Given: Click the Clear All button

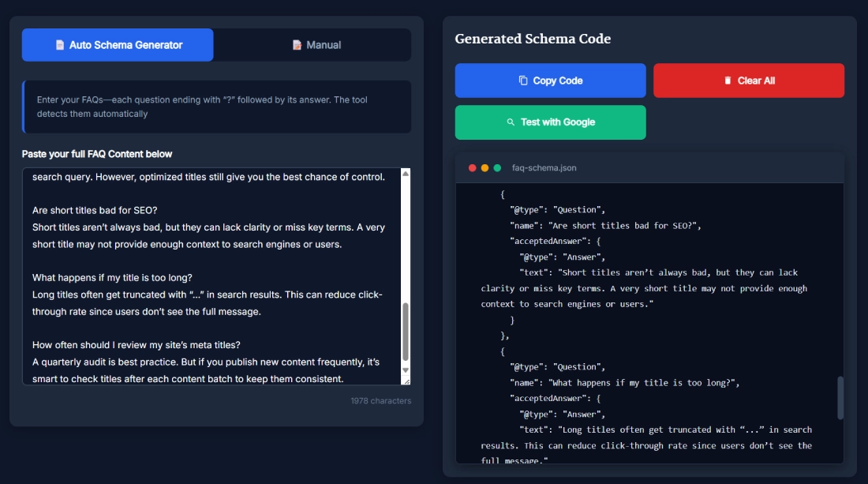Looking at the screenshot, I should tap(748, 80).
